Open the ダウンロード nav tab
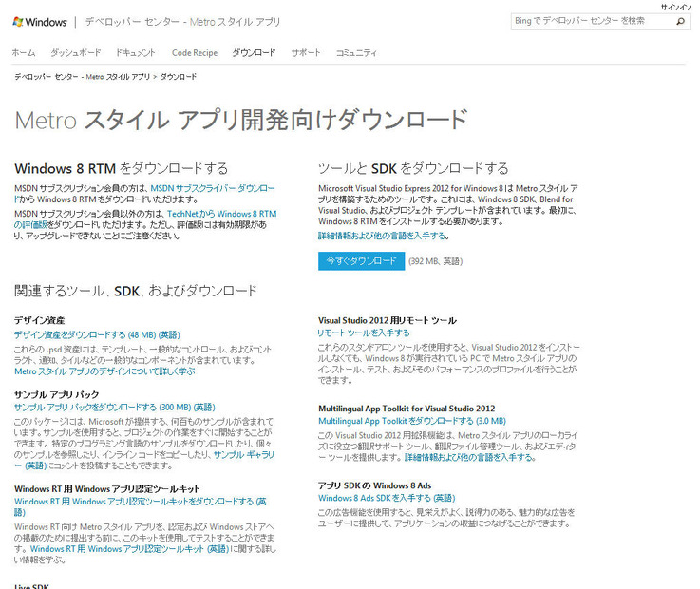Image resolution: width=700 pixels, height=589 pixels. pos(254,52)
